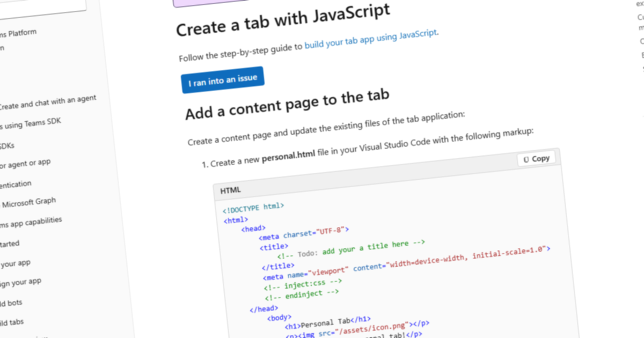The width and height of the screenshot is (644, 338).
Task: Click the '</title>' closing tag line
Action: (x=278, y=266)
